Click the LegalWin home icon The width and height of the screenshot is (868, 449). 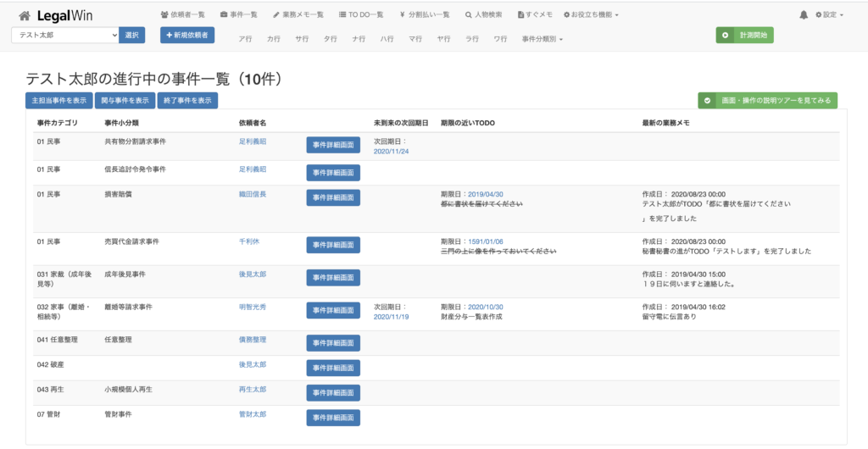pos(24,15)
